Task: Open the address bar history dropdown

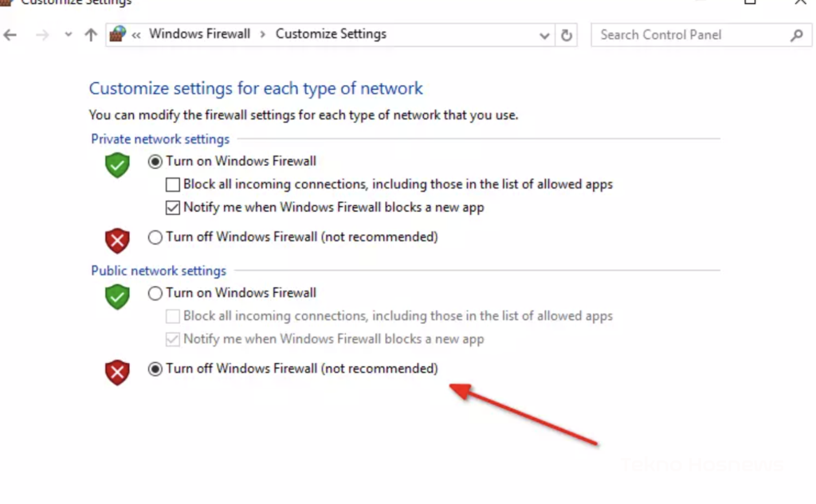Action: (x=544, y=35)
